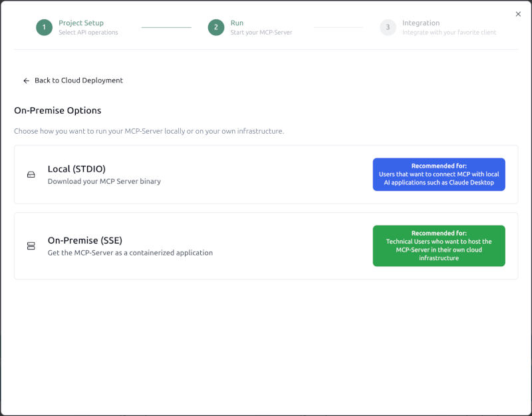The height and width of the screenshot is (416, 532).
Task: Open the Integration step label
Action: click(420, 23)
